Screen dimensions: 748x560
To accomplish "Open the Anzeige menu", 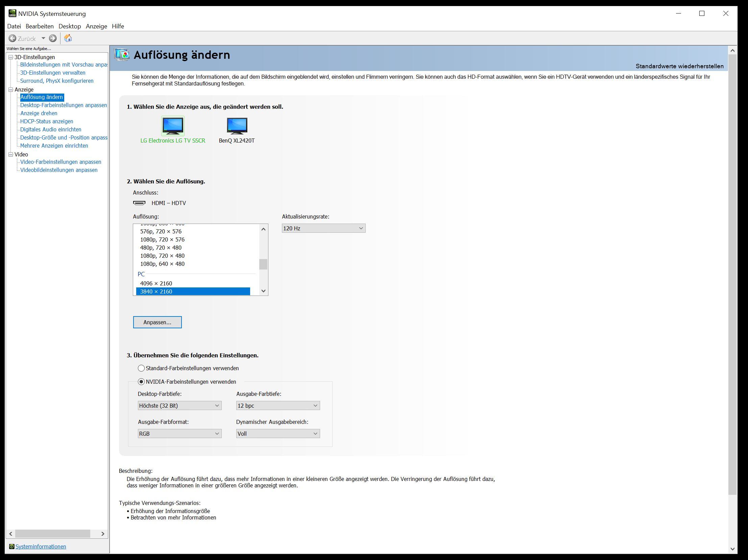I will (x=96, y=26).
